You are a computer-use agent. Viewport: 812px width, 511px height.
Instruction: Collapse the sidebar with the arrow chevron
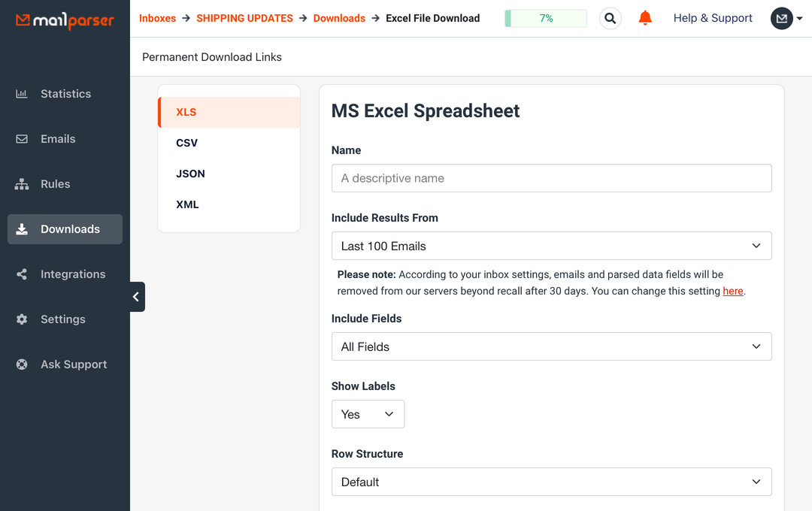[136, 297]
